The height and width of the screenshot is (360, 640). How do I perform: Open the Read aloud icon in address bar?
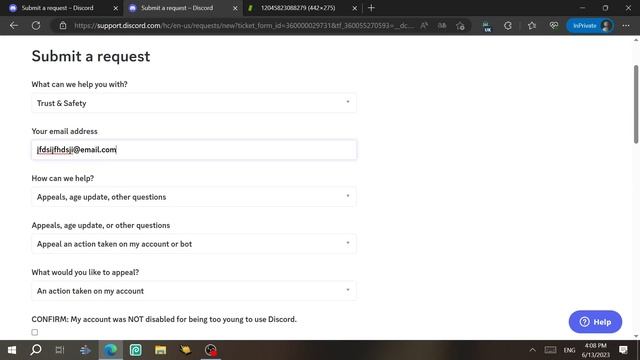(x=424, y=26)
